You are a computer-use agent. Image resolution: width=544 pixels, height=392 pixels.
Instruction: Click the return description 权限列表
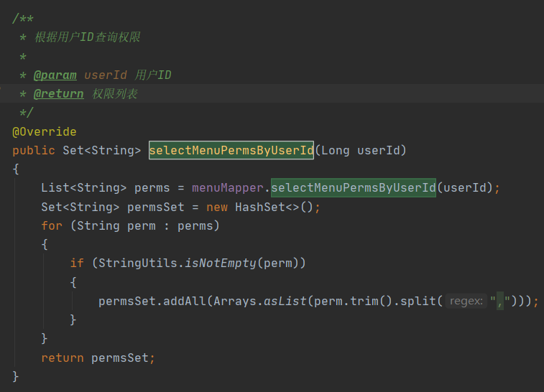[115, 94]
